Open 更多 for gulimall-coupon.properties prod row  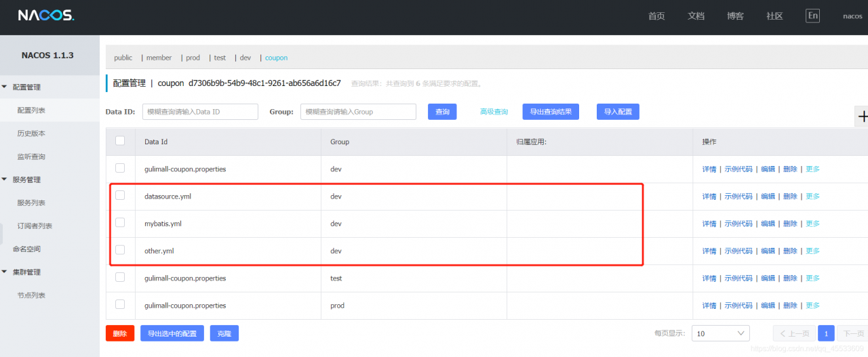[x=812, y=306]
